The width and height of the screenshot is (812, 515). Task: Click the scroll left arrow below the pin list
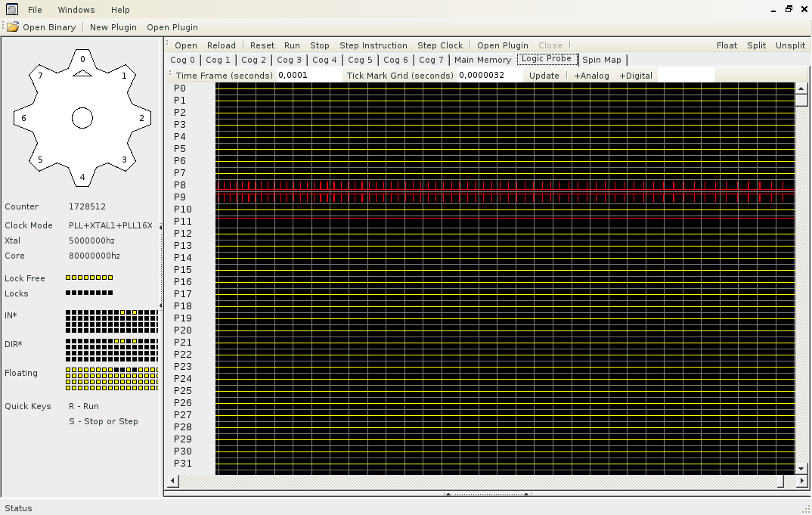[x=172, y=481]
